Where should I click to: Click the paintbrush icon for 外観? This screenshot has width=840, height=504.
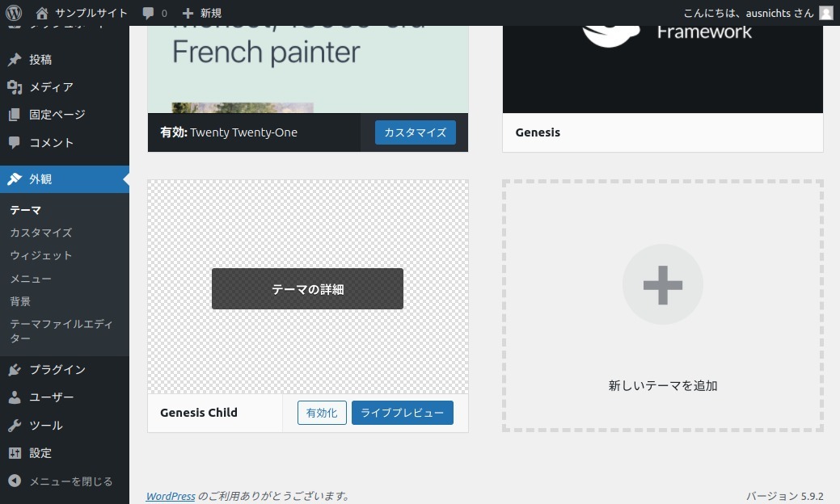[15, 178]
